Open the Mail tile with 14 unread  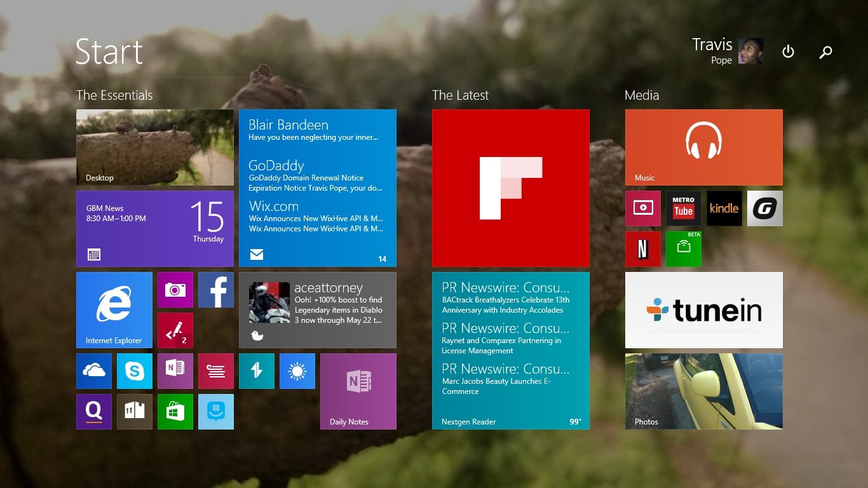[318, 188]
